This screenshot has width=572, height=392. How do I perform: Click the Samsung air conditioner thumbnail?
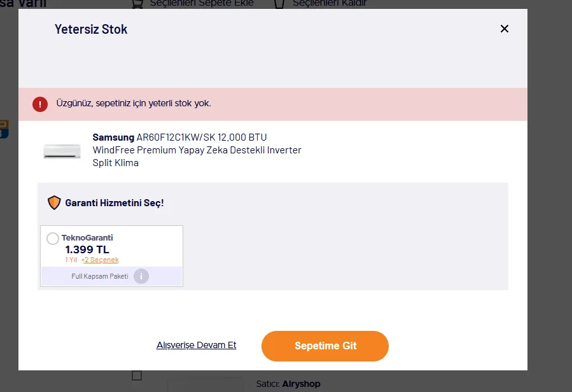click(x=62, y=151)
